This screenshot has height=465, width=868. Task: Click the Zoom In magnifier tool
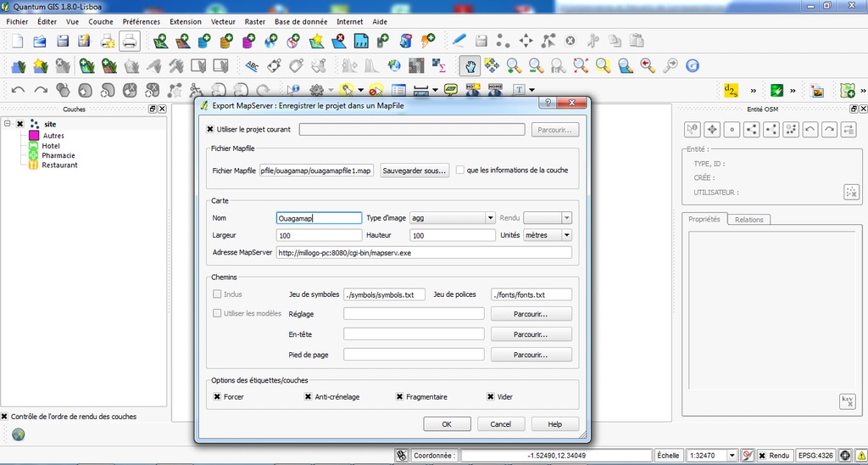click(514, 65)
